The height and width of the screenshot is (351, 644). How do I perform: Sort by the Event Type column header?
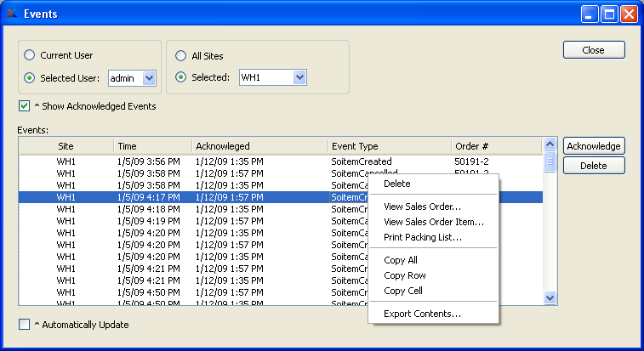pyautogui.click(x=388, y=146)
